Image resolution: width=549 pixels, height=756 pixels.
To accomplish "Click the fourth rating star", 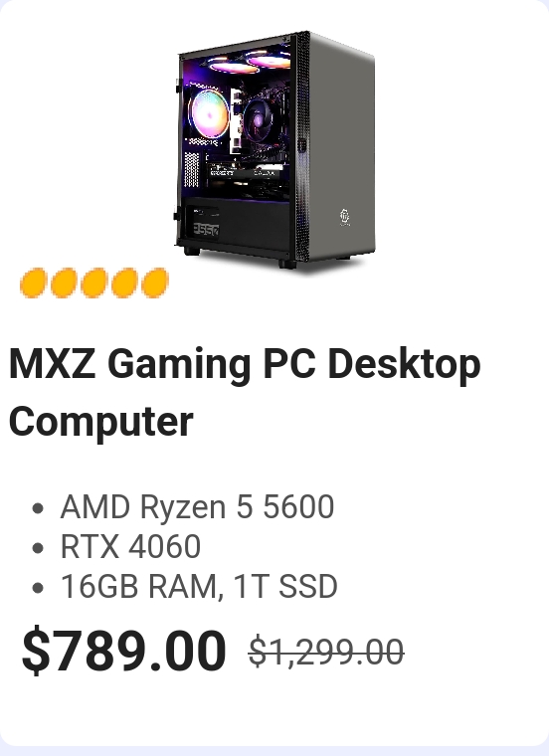I will (124, 283).
